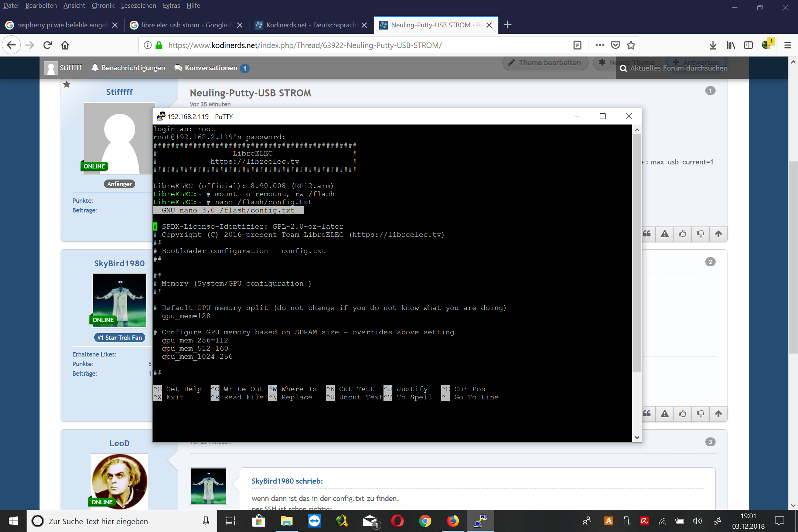Open the Bearbeiten menu

click(x=41, y=6)
